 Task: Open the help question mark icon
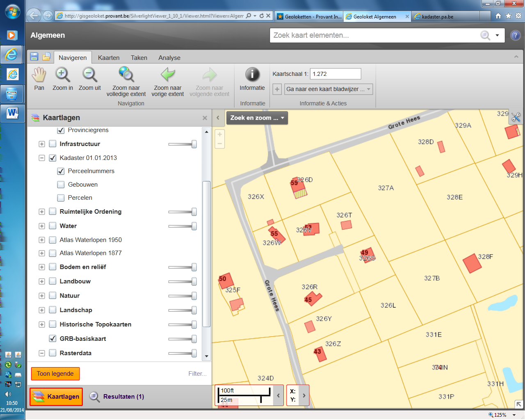(516, 35)
